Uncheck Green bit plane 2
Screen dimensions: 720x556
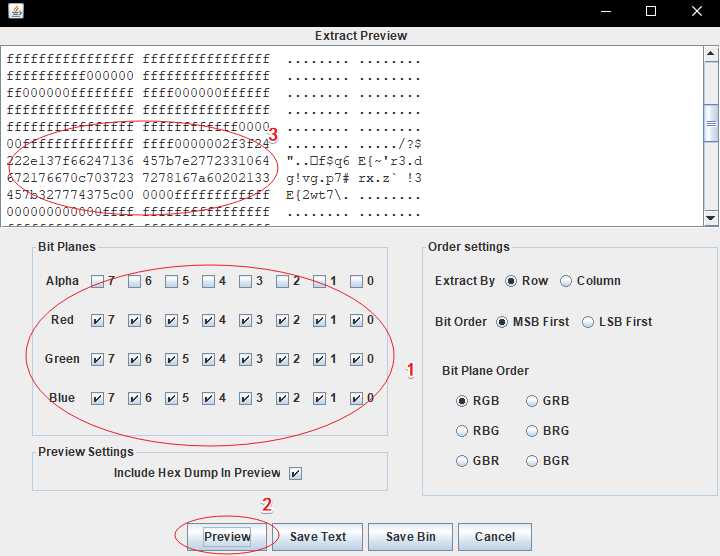282,359
